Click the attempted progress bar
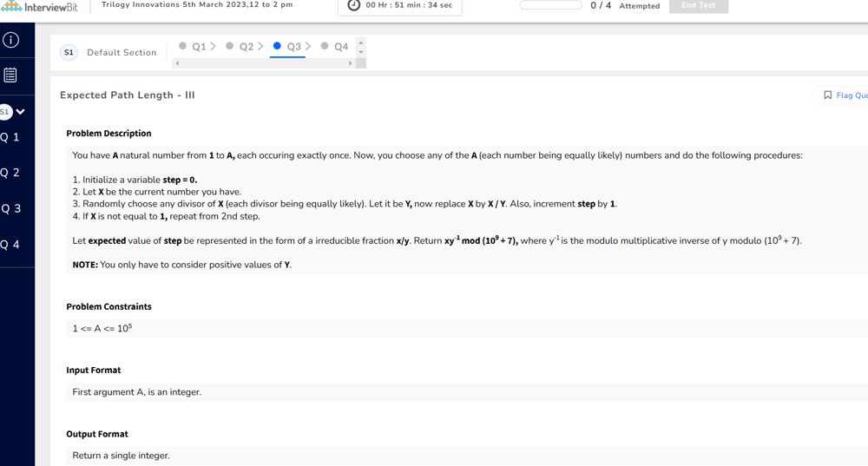The width and height of the screenshot is (868, 466). (550, 5)
